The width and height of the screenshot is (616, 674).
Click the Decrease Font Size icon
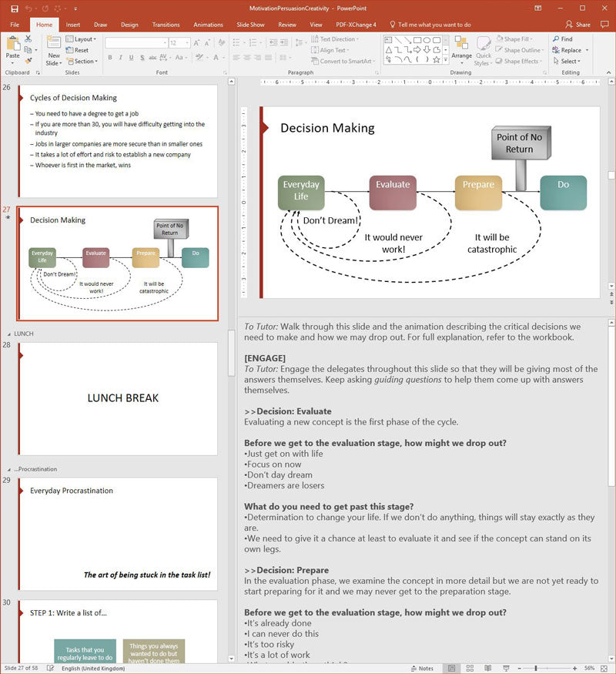click(207, 43)
